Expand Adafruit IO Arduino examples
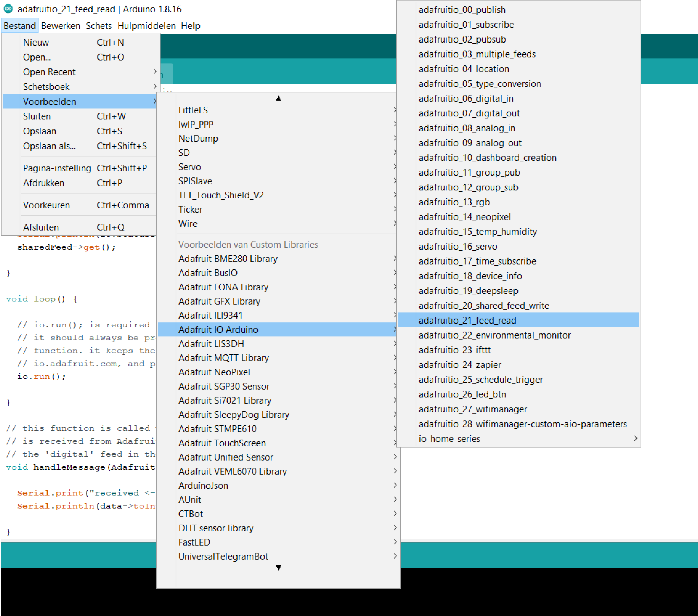Screen dimensions: 698x616 (x=278, y=329)
